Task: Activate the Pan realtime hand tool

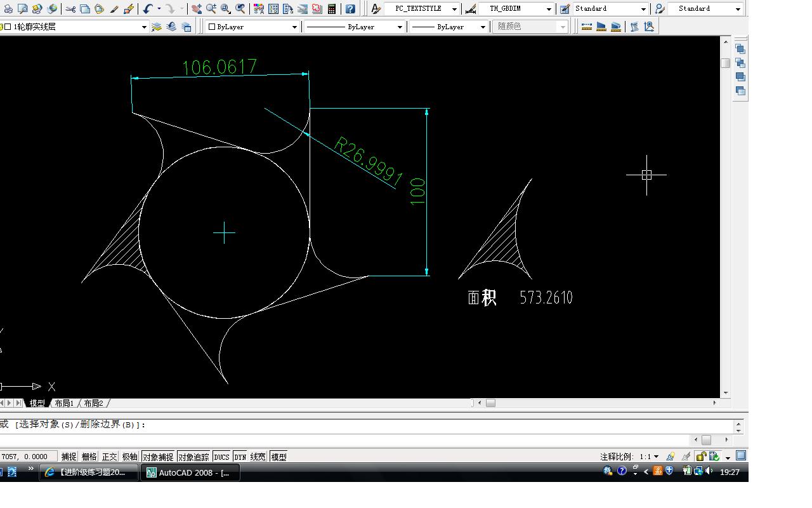Action: coord(197,9)
